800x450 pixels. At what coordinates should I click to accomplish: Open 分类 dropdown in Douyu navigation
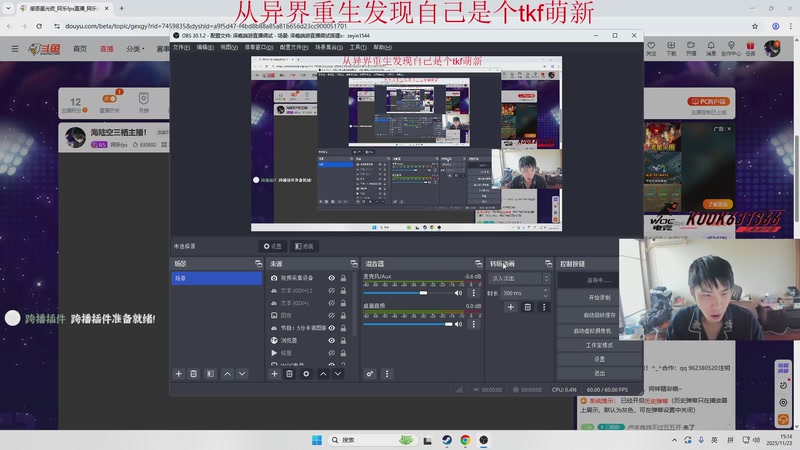tap(136, 49)
